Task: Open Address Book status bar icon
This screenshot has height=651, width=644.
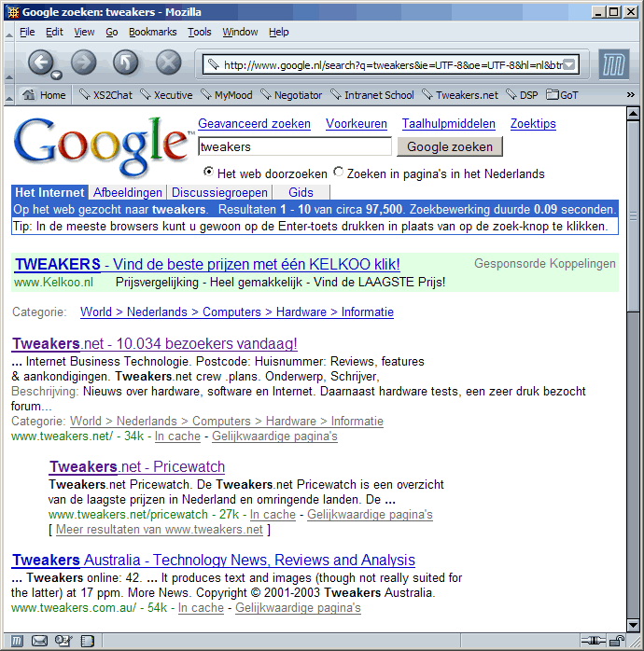Action: 87,641
